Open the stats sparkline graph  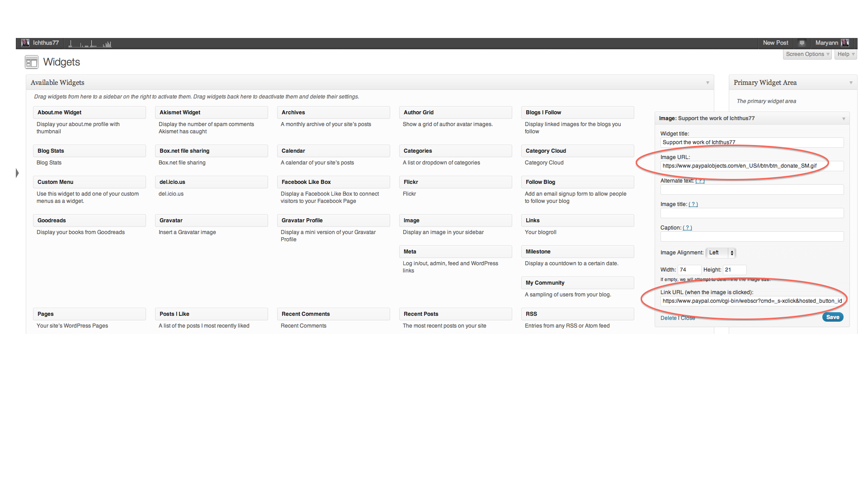(x=90, y=44)
